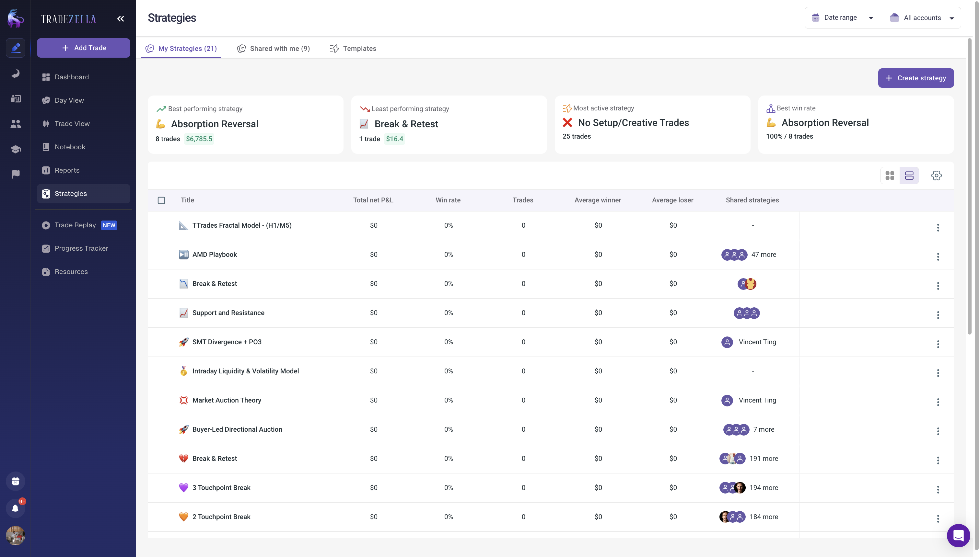This screenshot has height=557, width=980.
Task: Switch to list row view
Action: pyautogui.click(x=909, y=176)
